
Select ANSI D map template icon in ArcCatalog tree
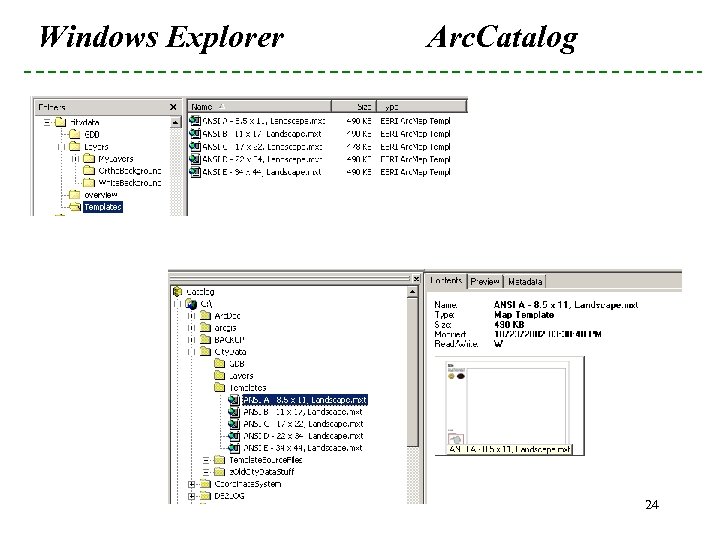tap(234, 436)
